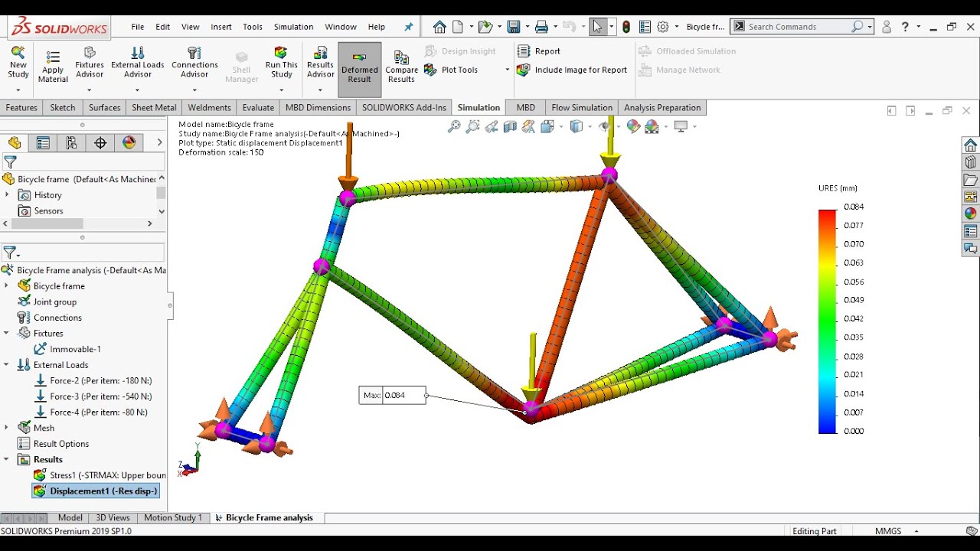The height and width of the screenshot is (551, 980).
Task: Select Result Options item
Action: [54, 444]
